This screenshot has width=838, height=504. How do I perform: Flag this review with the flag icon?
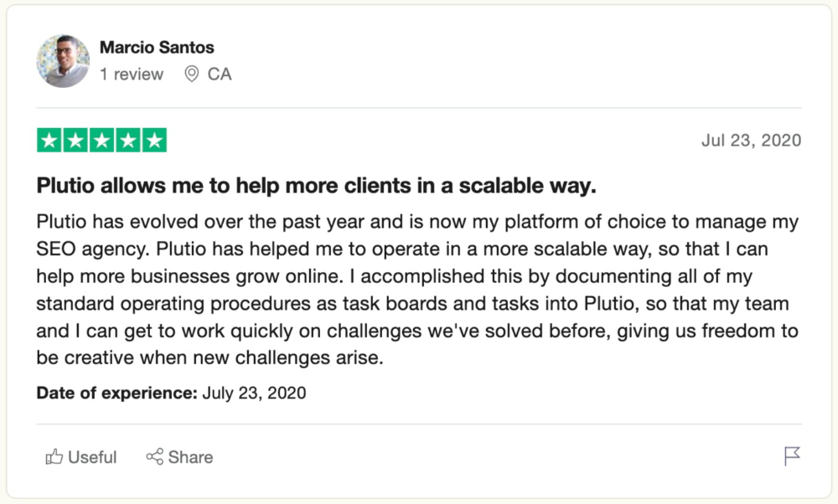[x=792, y=456]
